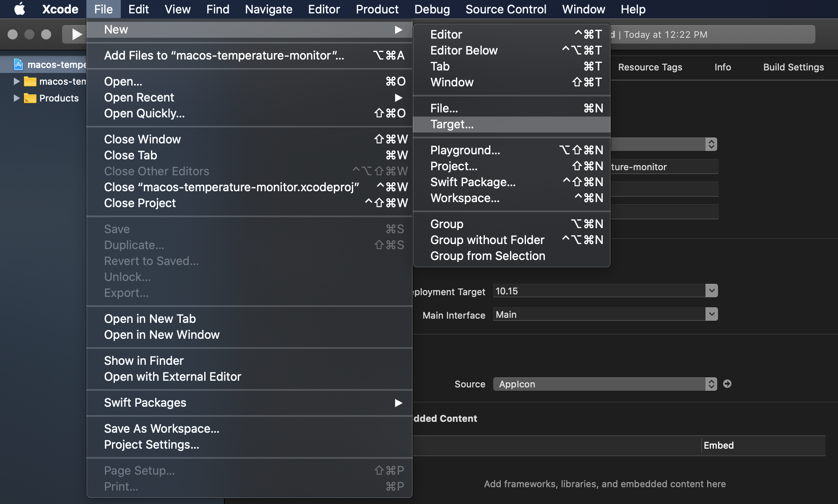Screen dimensions: 838x504
Task: Open the Apple menu
Action: pos(19,9)
